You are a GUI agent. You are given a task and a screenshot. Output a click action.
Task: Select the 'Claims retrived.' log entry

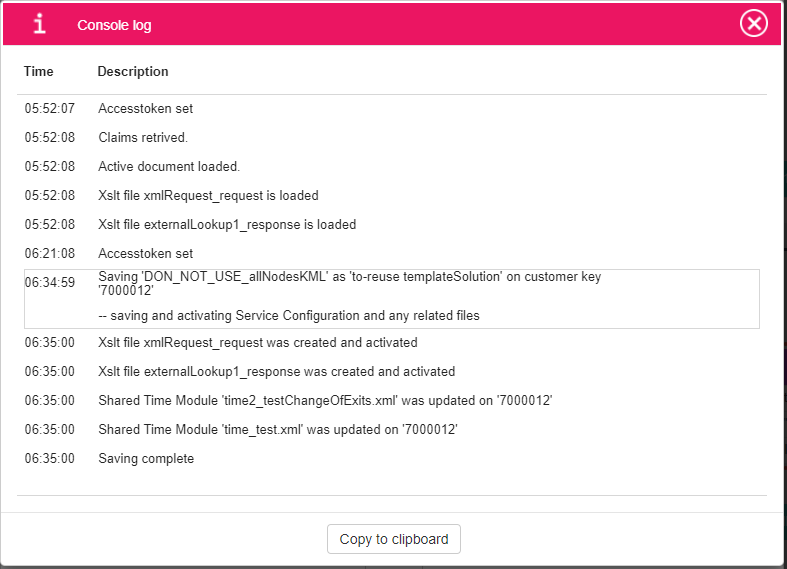[143, 137]
